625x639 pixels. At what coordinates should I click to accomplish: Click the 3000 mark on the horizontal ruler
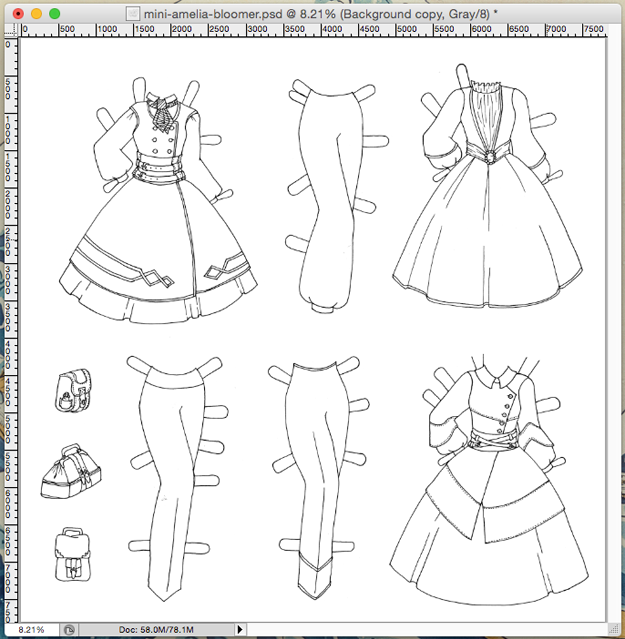(257, 29)
